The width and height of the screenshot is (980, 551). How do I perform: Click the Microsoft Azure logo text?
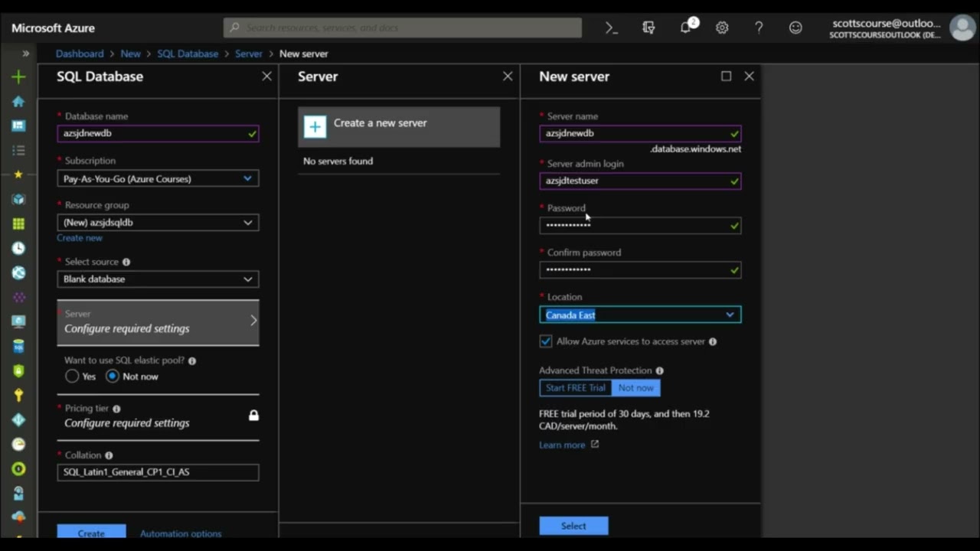[x=53, y=28]
